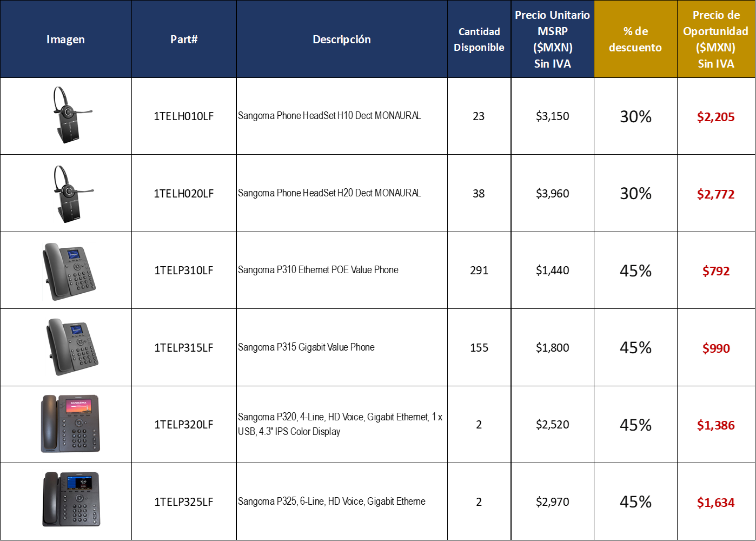The image size is (756, 541).
Task: Click MSRP price $3,960
Action: pos(553,194)
